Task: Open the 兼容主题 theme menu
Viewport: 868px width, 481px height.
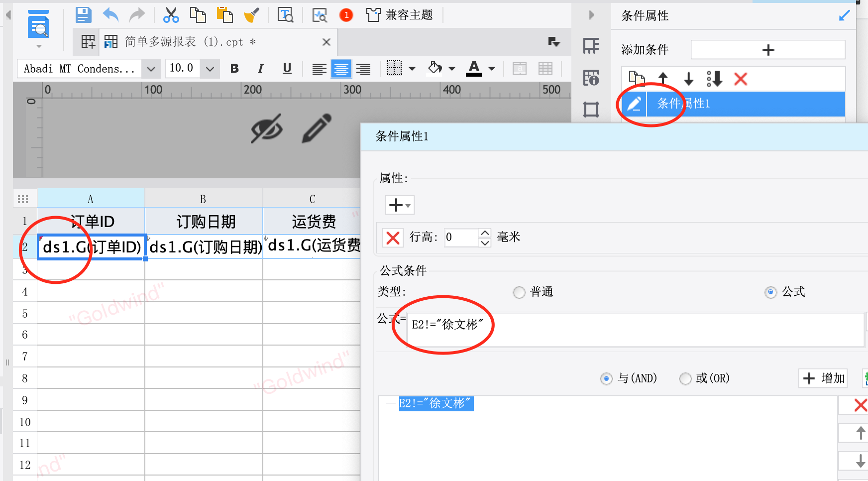Action: click(400, 15)
